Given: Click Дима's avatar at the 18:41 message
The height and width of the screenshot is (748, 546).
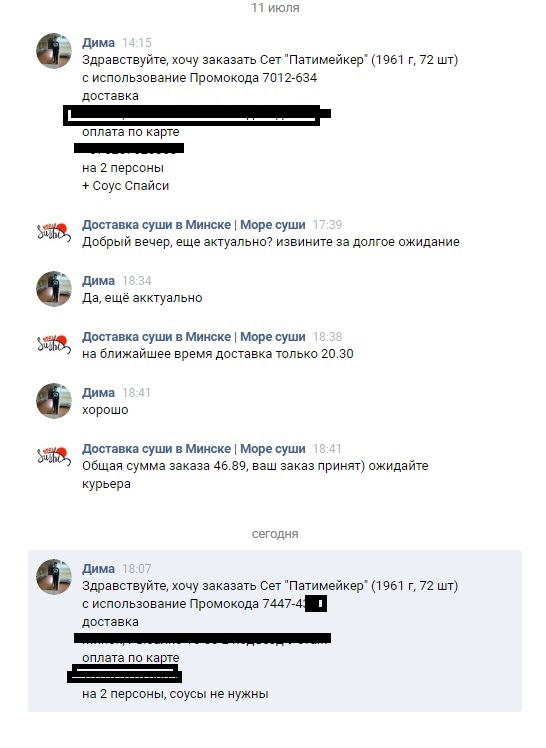Looking at the screenshot, I should pyautogui.click(x=54, y=401).
